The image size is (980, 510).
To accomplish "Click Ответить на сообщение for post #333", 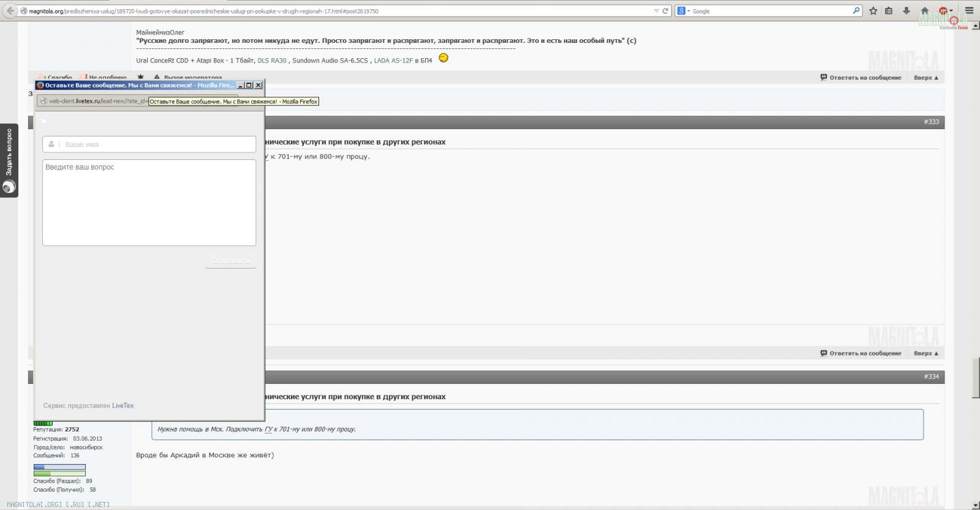I will (x=861, y=353).
